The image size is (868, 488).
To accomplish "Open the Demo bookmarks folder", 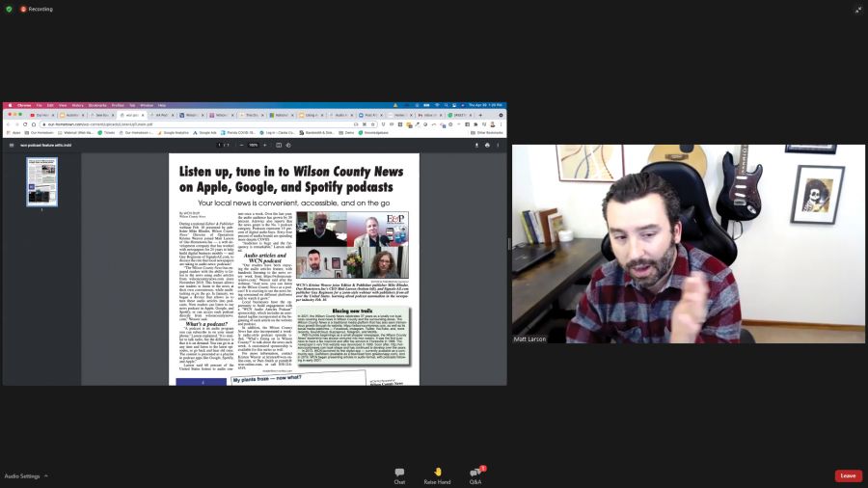I will [x=346, y=133].
